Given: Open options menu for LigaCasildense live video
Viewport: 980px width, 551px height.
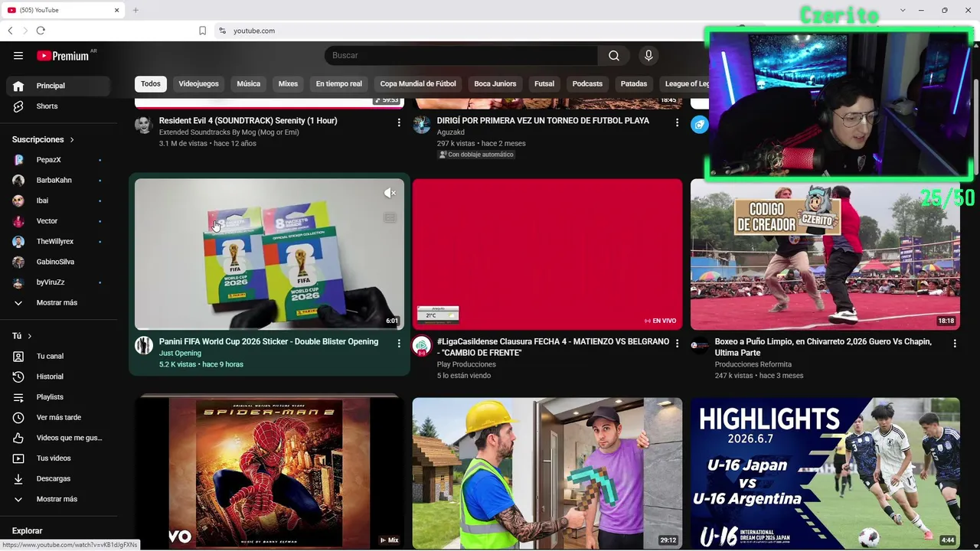Looking at the screenshot, I should [x=677, y=344].
